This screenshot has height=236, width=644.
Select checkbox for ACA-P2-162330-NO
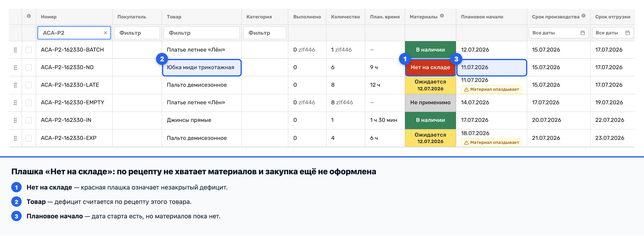(x=28, y=68)
